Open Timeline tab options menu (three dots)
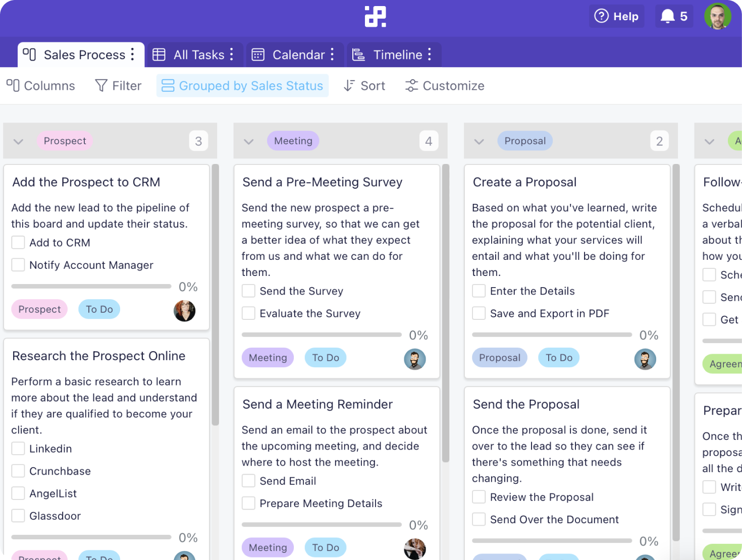742x560 pixels. (x=430, y=54)
